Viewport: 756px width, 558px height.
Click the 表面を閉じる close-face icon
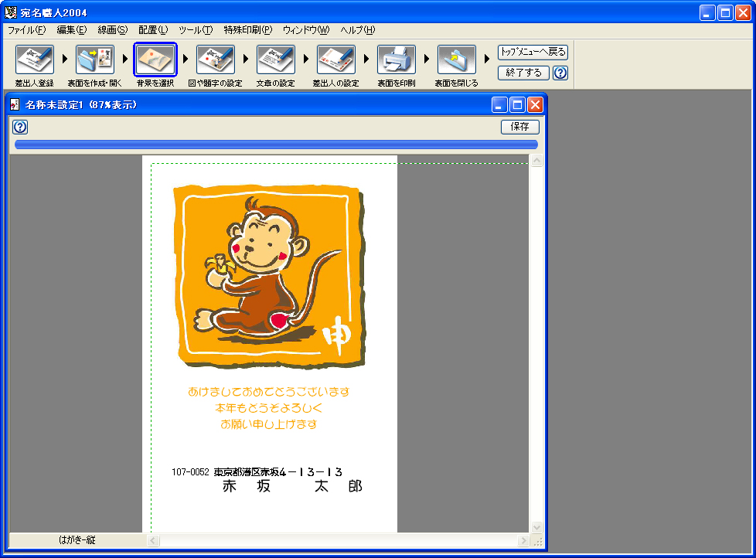[x=456, y=60]
